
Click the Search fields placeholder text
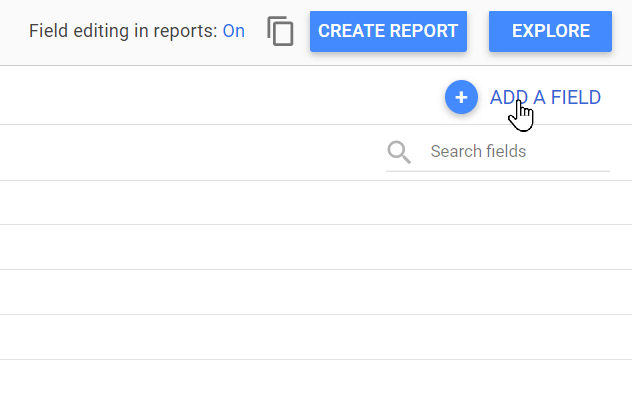tap(478, 152)
